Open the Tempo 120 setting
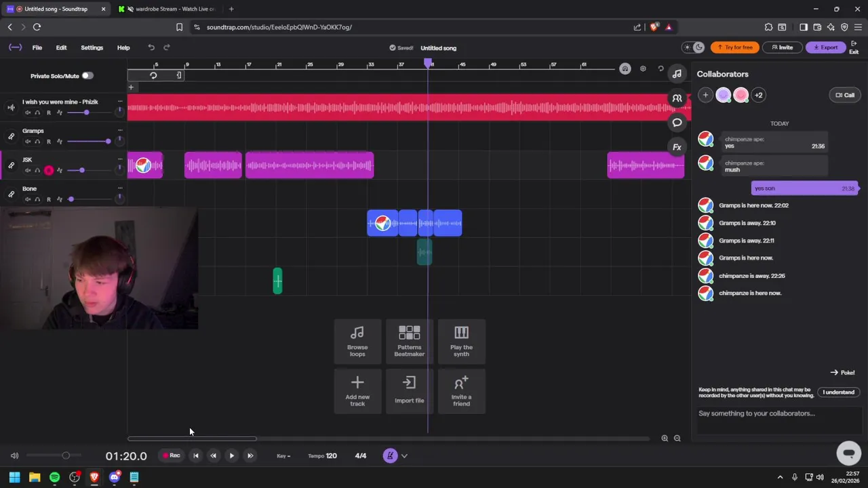868x488 pixels. 322,455
